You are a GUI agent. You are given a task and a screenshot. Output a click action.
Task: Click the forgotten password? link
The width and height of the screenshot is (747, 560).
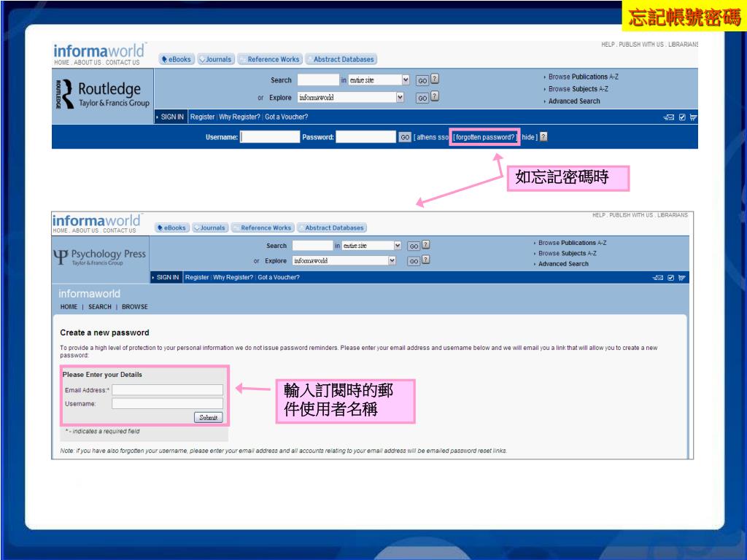tap(484, 137)
